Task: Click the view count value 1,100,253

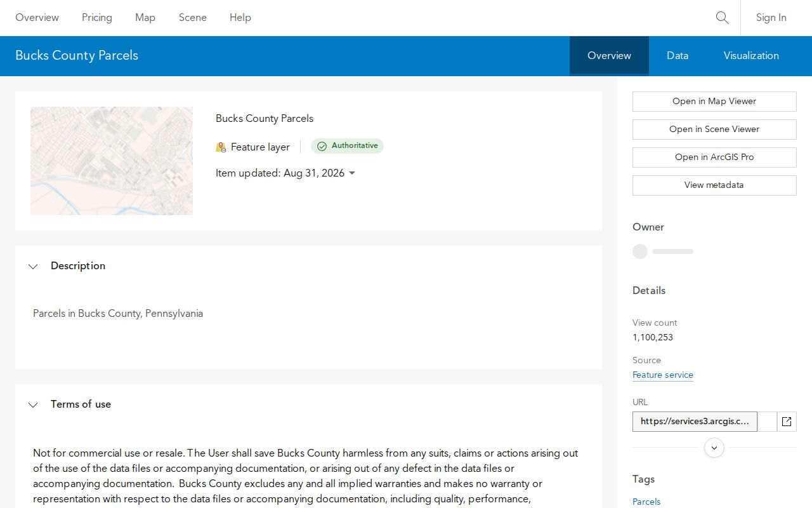Action: (x=653, y=337)
